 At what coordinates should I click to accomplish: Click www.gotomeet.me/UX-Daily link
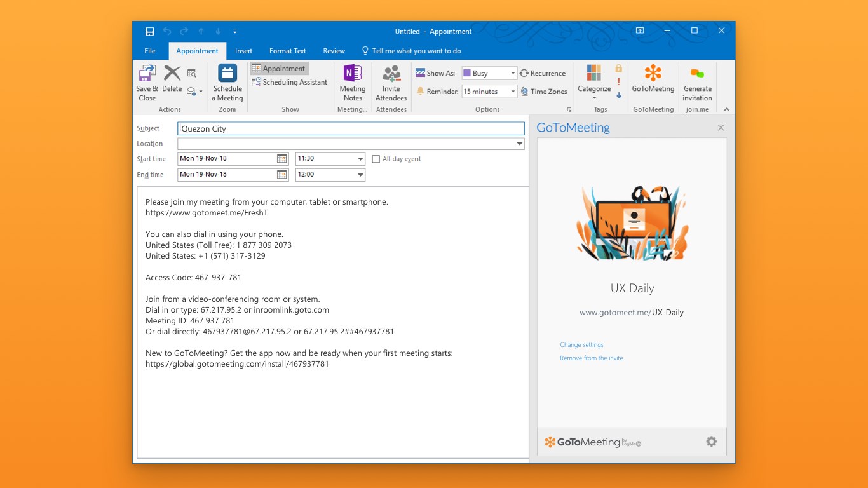coord(632,313)
